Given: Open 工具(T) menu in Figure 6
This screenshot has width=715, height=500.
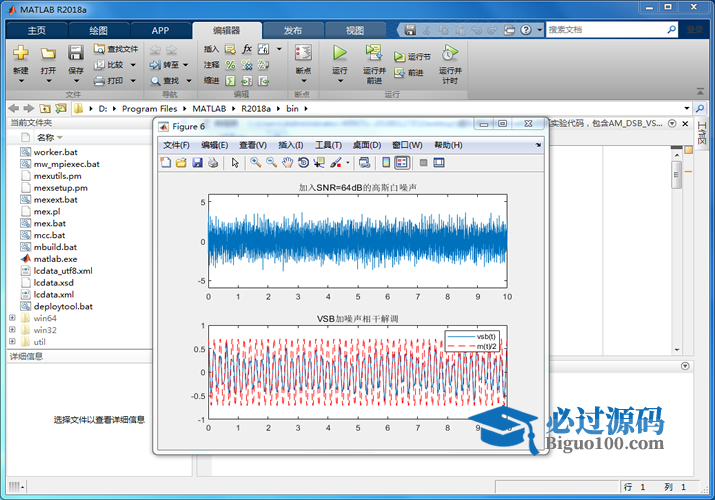Looking at the screenshot, I should (x=328, y=145).
